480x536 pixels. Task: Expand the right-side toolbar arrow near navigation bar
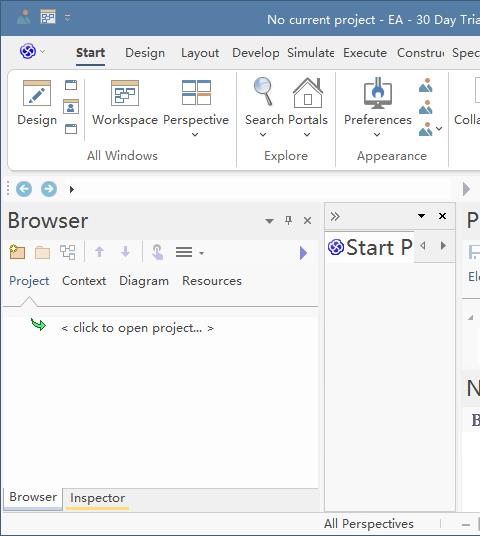[x=466, y=189]
